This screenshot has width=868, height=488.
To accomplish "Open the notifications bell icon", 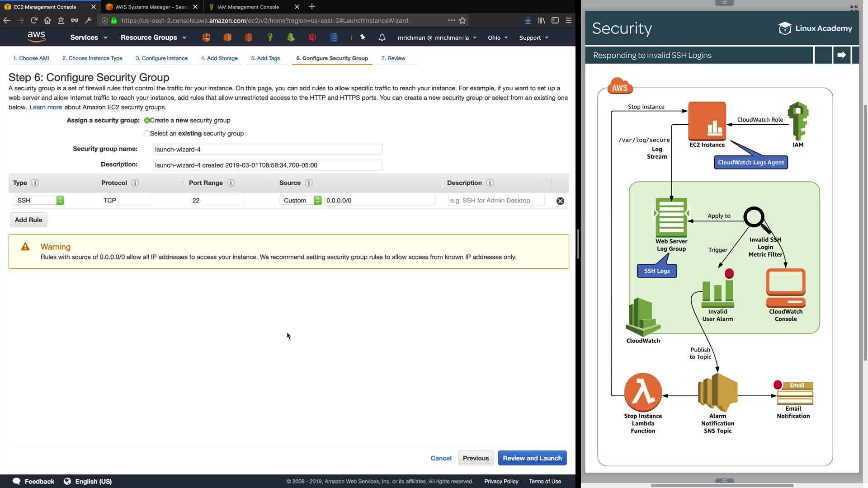I will click(382, 38).
